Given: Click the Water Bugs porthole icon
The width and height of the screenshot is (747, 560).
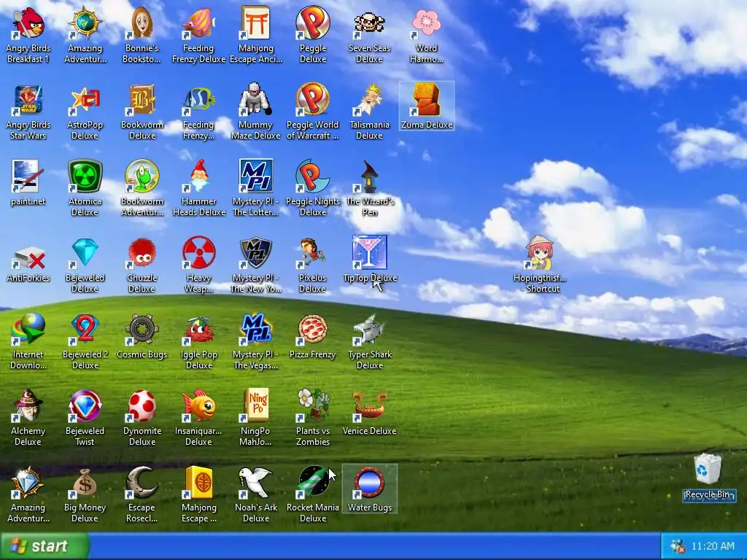Looking at the screenshot, I should [369, 483].
